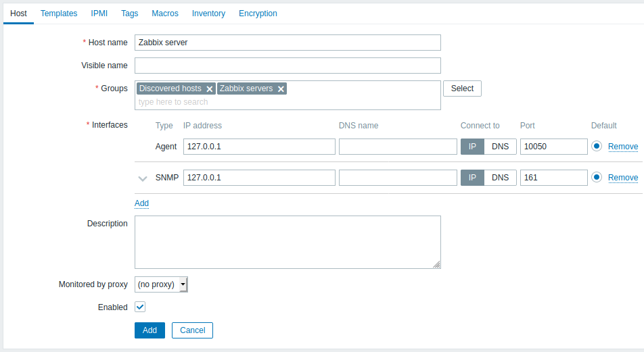
Task: Open the Tags tab
Action: [129, 14]
